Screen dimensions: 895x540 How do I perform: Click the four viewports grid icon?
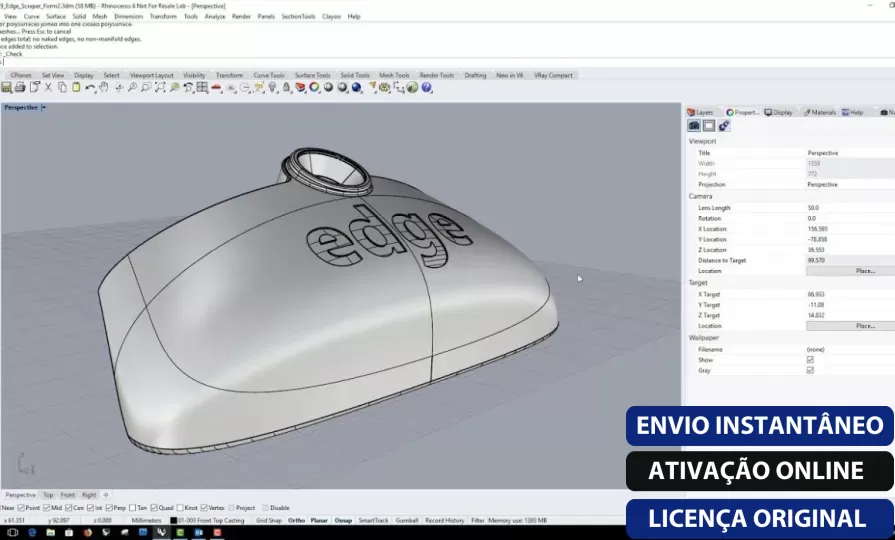click(202, 87)
